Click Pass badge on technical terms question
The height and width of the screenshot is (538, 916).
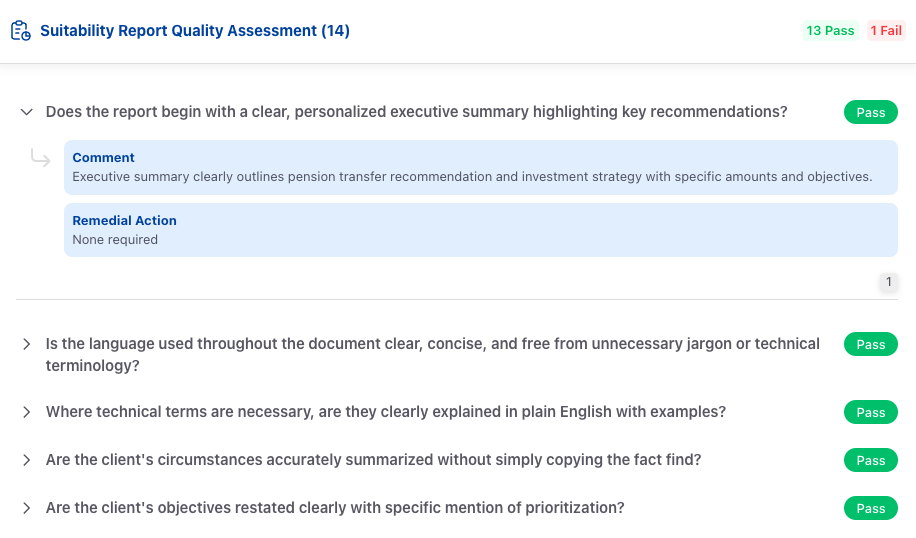click(870, 412)
